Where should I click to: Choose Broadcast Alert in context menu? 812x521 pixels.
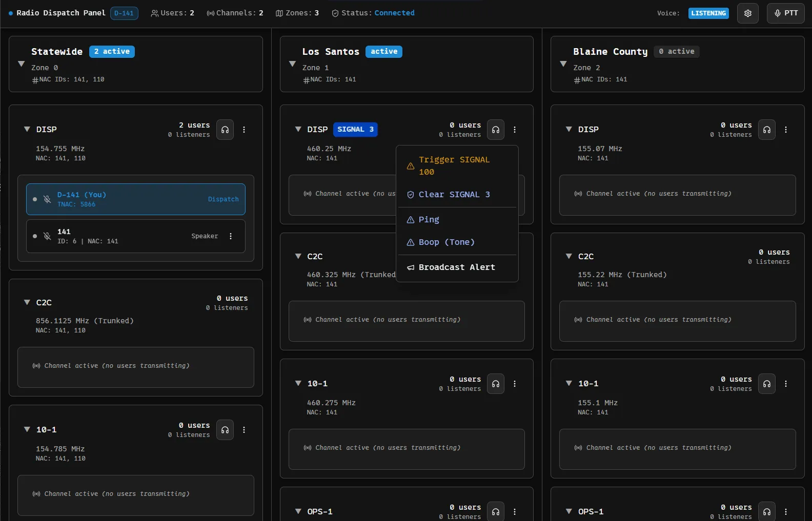[456, 267]
